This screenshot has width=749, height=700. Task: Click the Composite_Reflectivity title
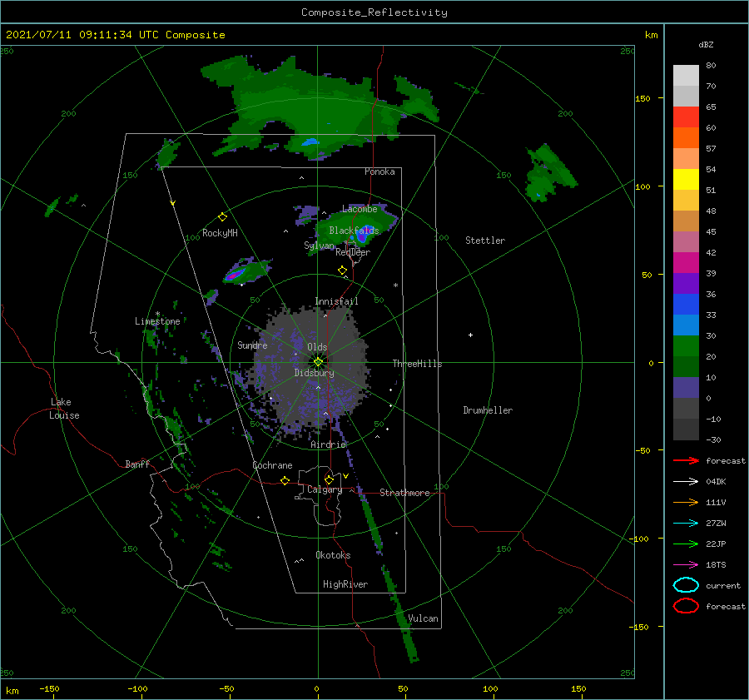pos(374,12)
